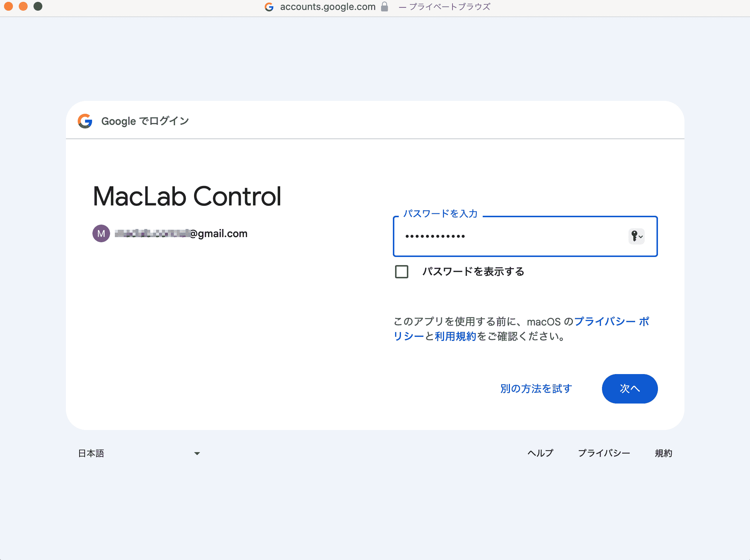The image size is (750, 560).
Task: Click the MacLab Control heading
Action: click(187, 196)
